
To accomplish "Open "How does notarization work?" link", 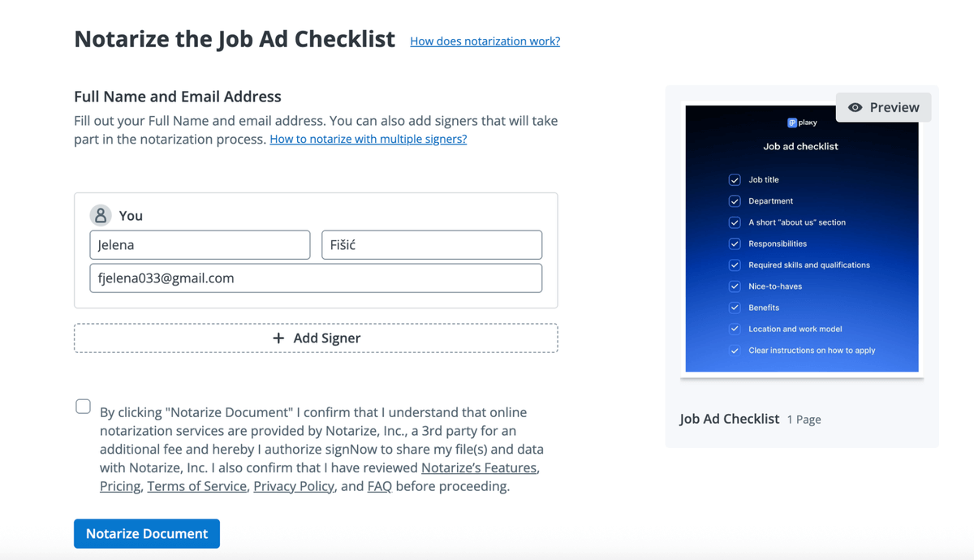I will 485,41.
